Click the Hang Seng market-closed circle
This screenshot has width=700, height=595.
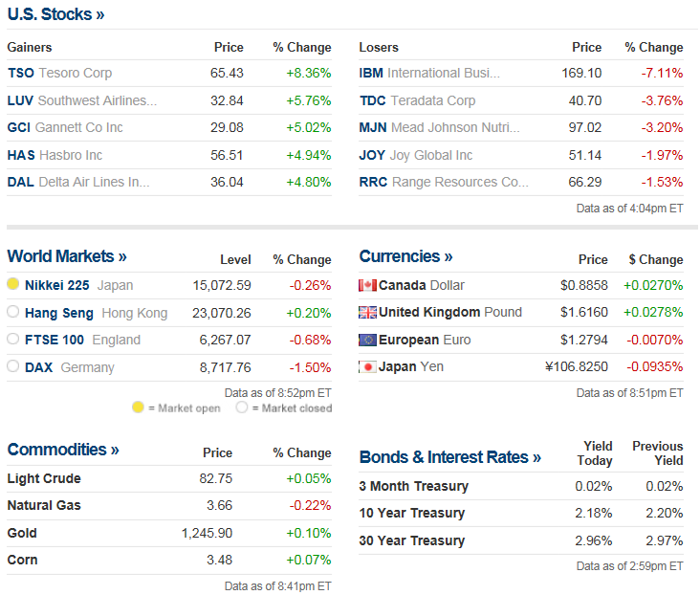coord(13,312)
